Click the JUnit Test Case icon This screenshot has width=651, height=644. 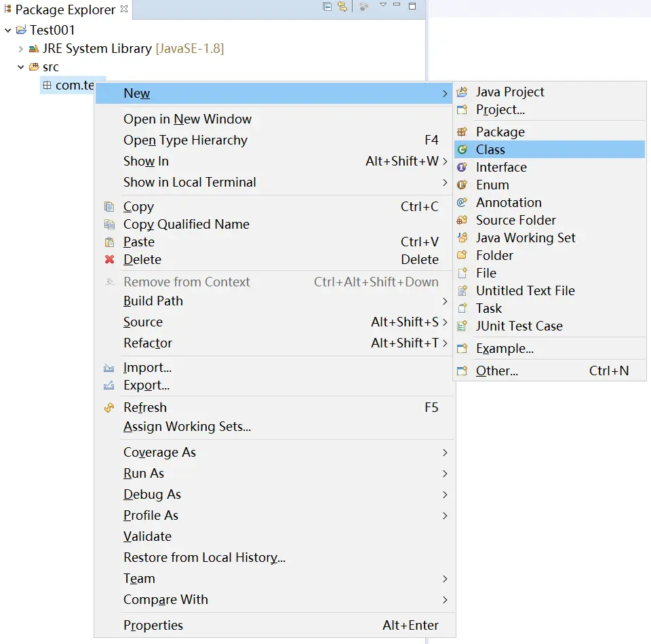[x=462, y=326]
